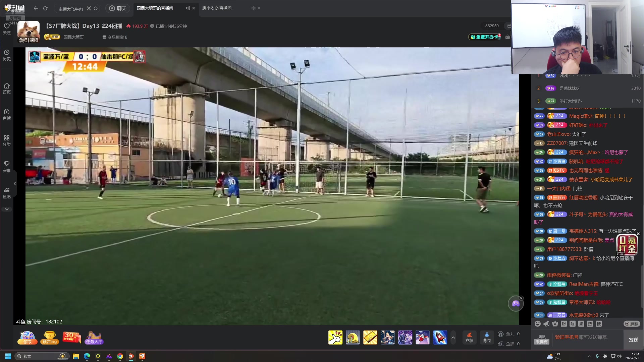Click the 193.9万 heat value
Image resolution: width=644 pixels, height=362 pixels.
tap(137, 26)
